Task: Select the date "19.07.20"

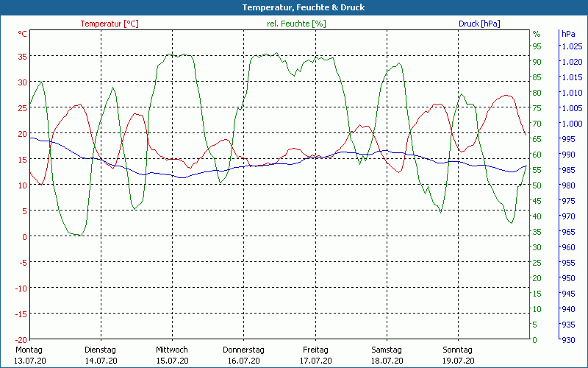Action: (x=458, y=361)
